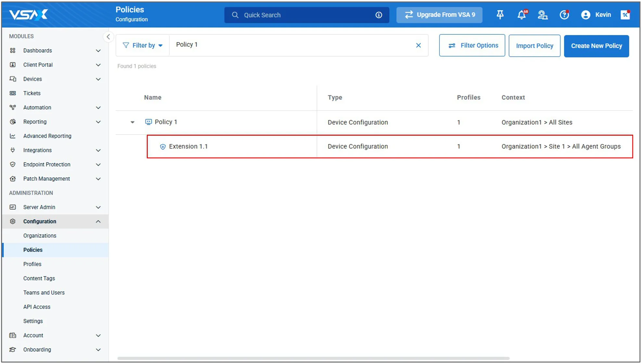
Task: Click the Quick Search info icon
Action: (379, 15)
